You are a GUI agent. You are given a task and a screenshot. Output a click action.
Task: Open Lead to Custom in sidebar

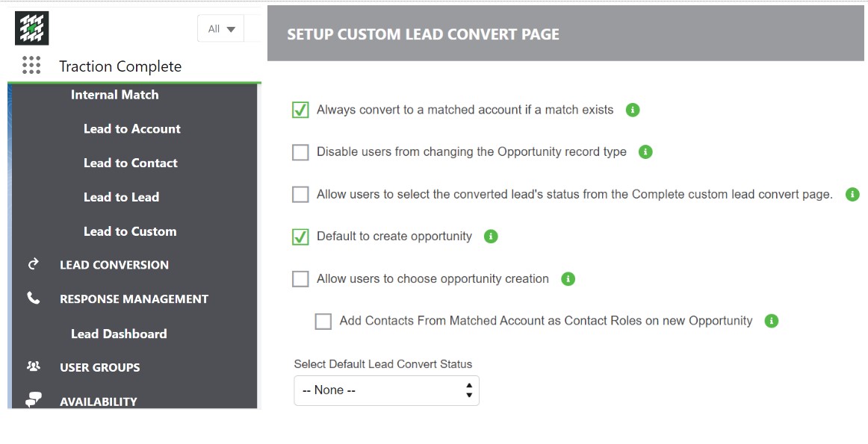point(130,231)
